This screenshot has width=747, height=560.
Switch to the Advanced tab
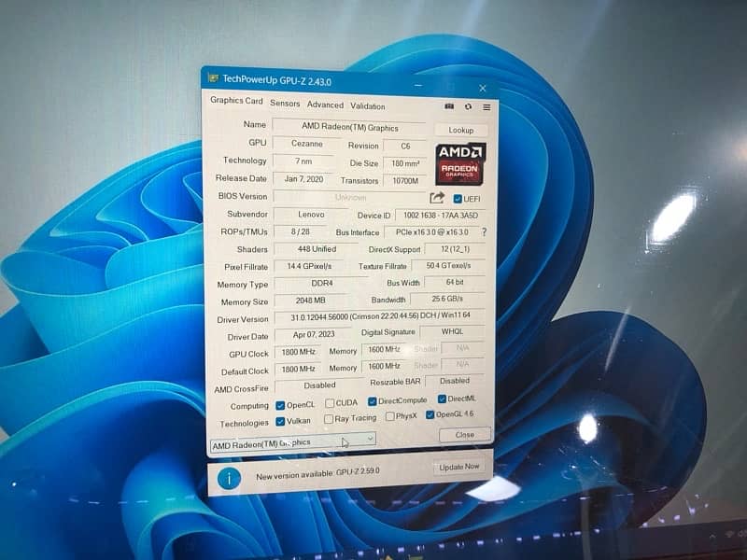(x=325, y=105)
